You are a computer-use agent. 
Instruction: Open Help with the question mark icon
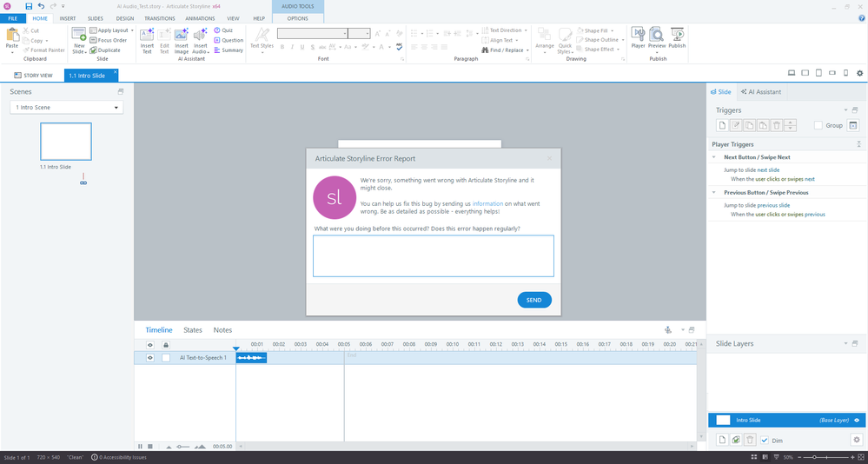[861, 18]
